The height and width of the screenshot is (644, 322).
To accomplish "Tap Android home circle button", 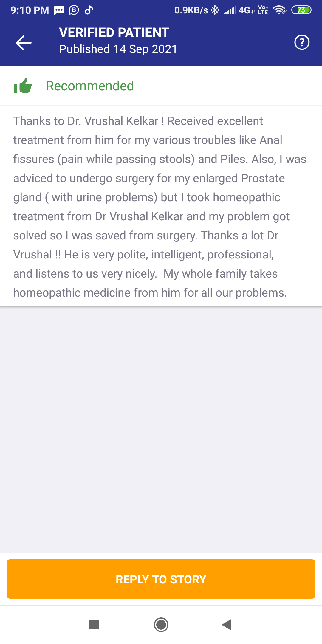I will coord(161,625).
